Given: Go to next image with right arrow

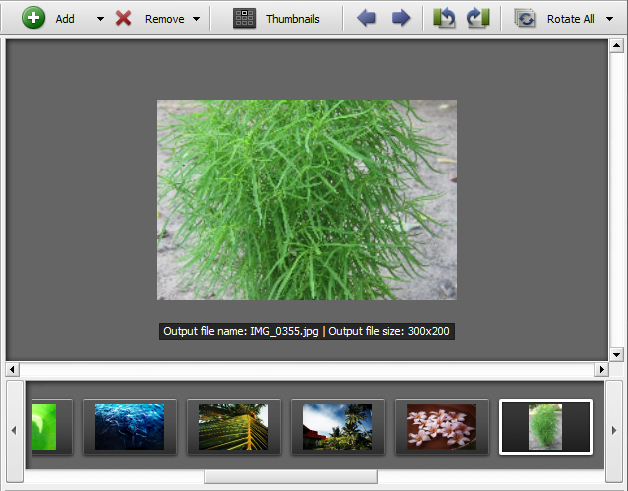Looking at the screenshot, I should pyautogui.click(x=401, y=18).
